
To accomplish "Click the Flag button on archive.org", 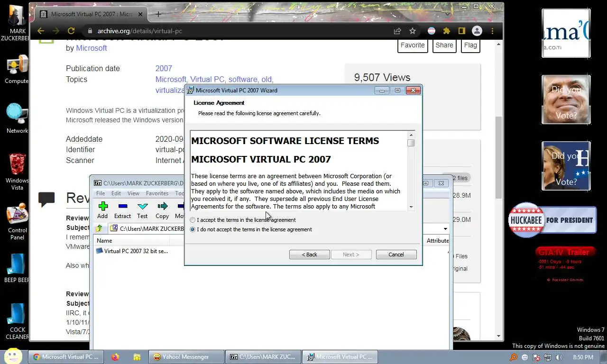I will pyautogui.click(x=470, y=45).
